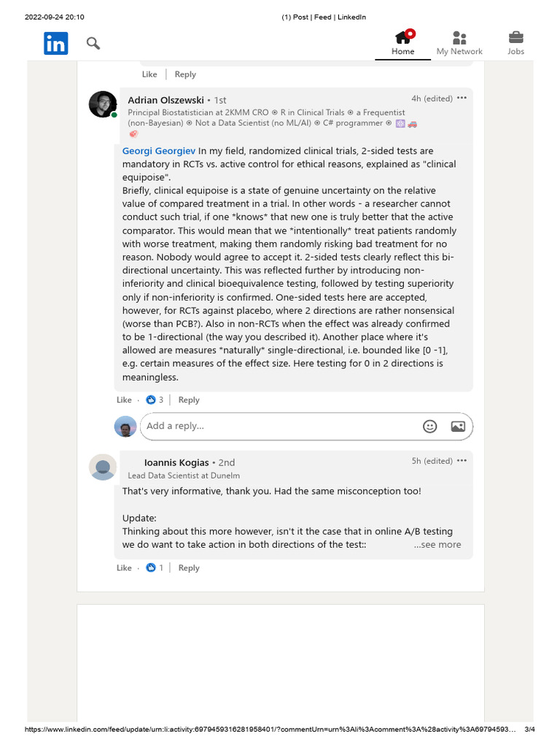View reaction count on Ioannis's comment
The height and width of the screenshot is (747, 560).
pos(155,568)
